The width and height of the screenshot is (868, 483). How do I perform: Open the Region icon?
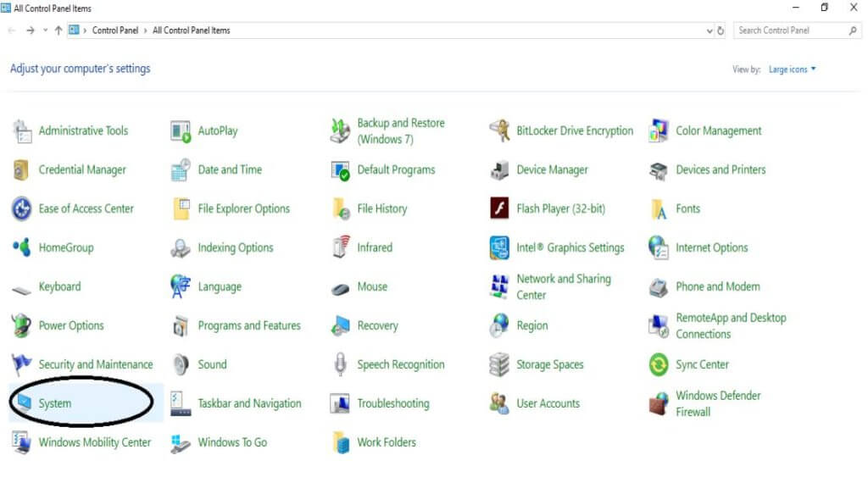(x=499, y=325)
